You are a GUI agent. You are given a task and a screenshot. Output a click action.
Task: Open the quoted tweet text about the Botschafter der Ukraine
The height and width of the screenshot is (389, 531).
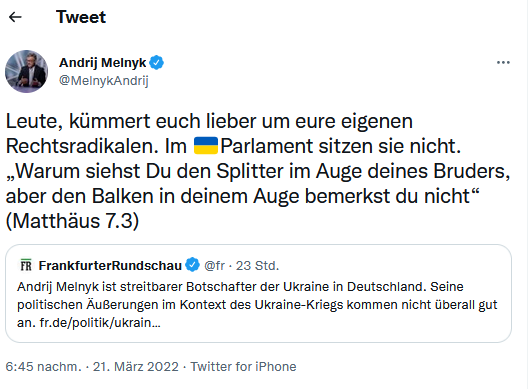pyautogui.click(x=257, y=304)
